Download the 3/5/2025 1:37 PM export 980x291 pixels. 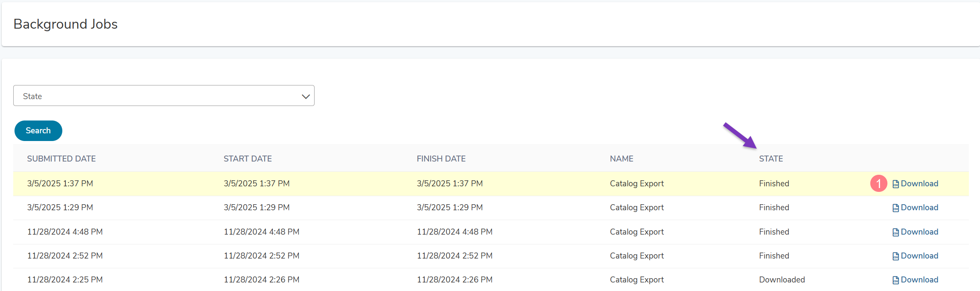point(915,183)
